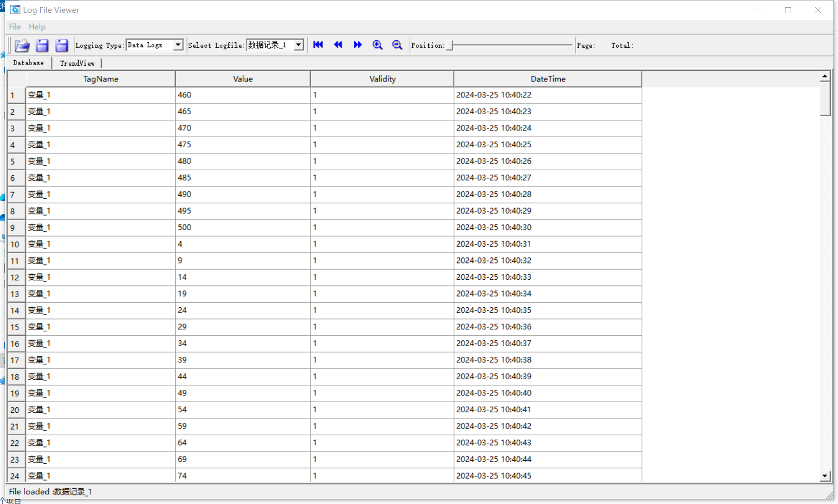Click value cell 4 in row 10
The width and height of the screenshot is (838, 504).
click(x=243, y=244)
